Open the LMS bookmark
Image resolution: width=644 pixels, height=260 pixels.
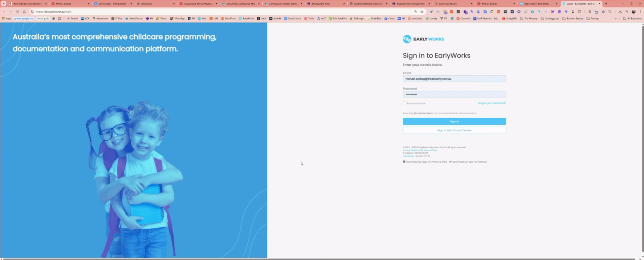[x=214, y=18]
